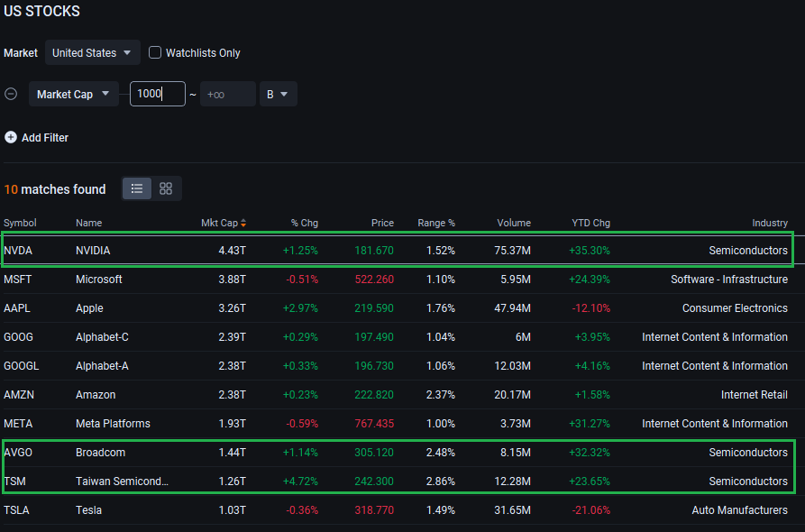Screen dimensions: 805x532
Task: Select the Taiwan Semicond… company name
Action: click(x=123, y=482)
